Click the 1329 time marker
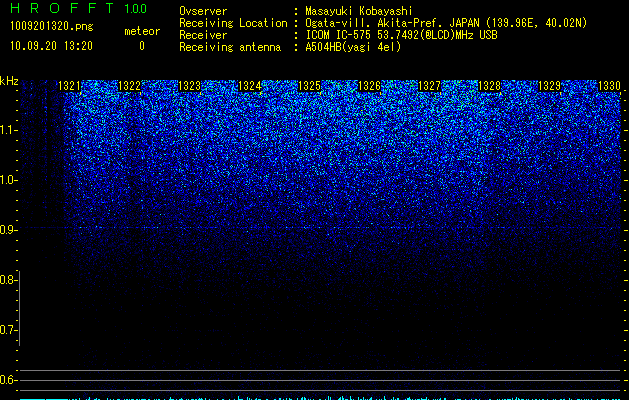Viewport: 629px width, 400px height. [550, 86]
